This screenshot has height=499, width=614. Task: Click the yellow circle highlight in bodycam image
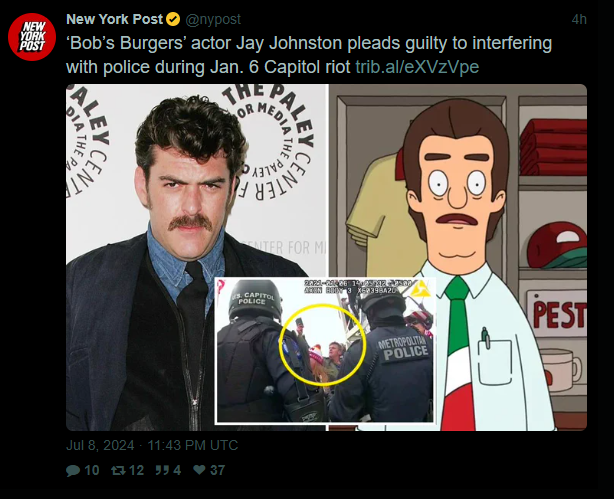tap(323, 345)
